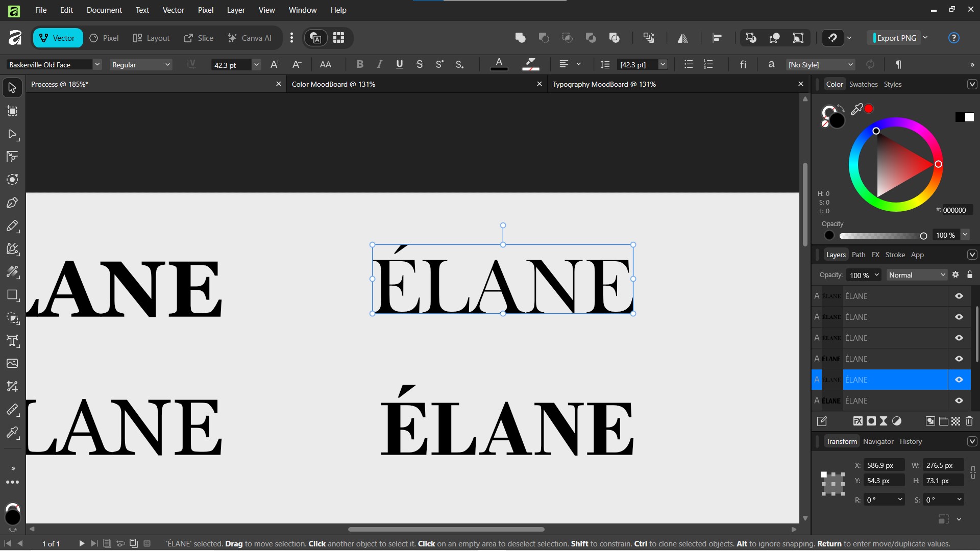This screenshot has width=980, height=551.
Task: Switch to the Vector studio button
Action: 58,38
